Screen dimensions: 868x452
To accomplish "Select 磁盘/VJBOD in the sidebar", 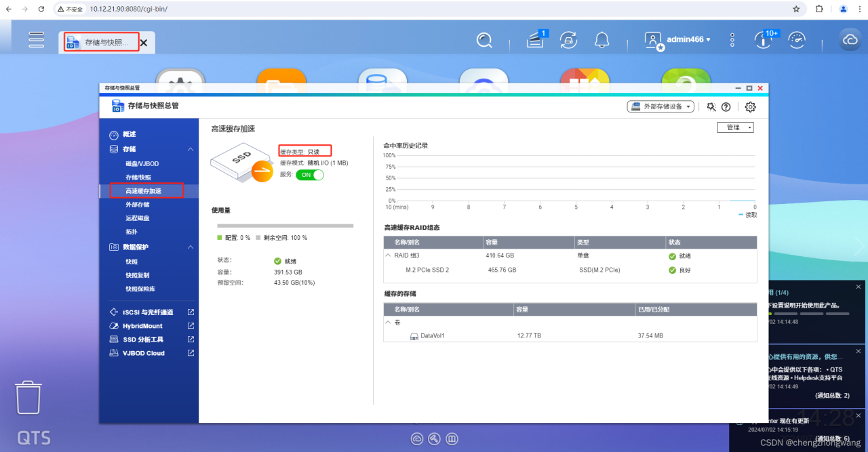I will 142,163.
